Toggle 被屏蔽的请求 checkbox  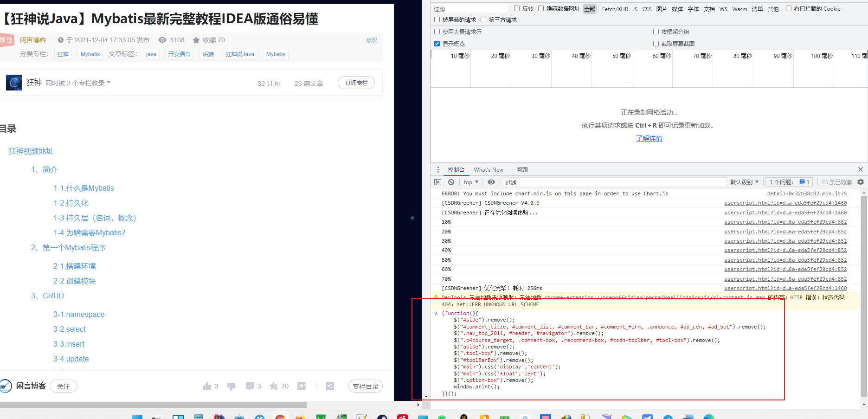(437, 19)
